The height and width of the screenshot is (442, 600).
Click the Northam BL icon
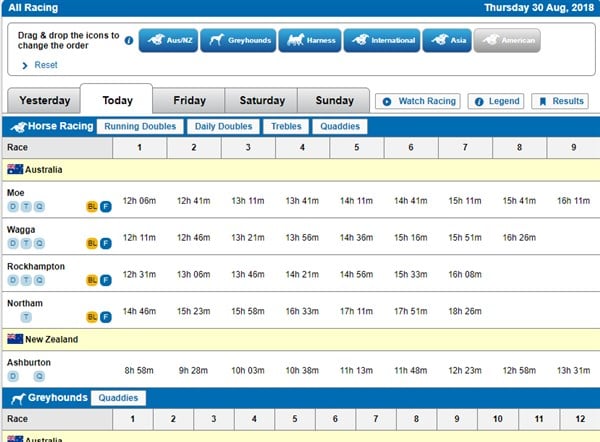92,317
